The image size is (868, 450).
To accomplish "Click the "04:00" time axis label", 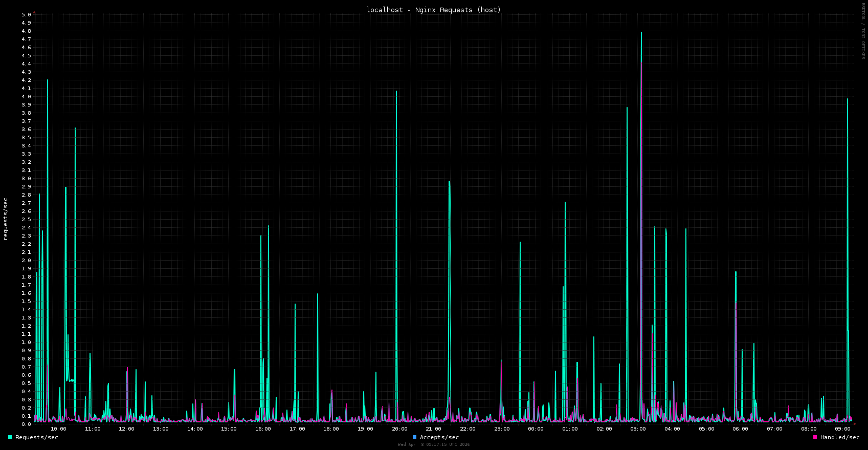I will point(672,429).
